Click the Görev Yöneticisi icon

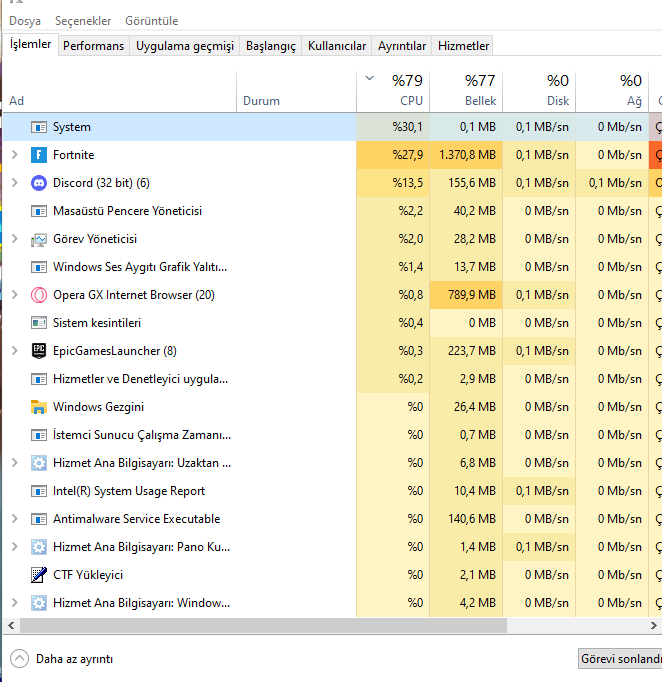point(39,239)
